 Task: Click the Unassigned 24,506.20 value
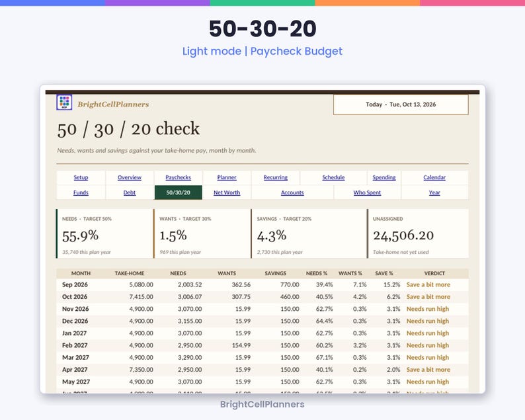click(x=403, y=235)
